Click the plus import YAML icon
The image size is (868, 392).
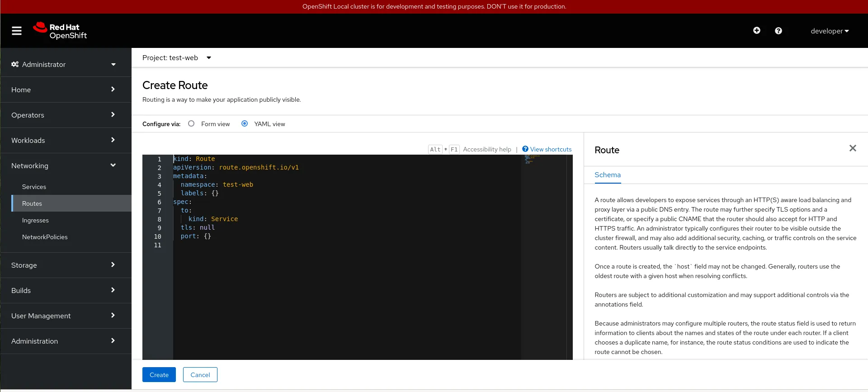tap(756, 30)
